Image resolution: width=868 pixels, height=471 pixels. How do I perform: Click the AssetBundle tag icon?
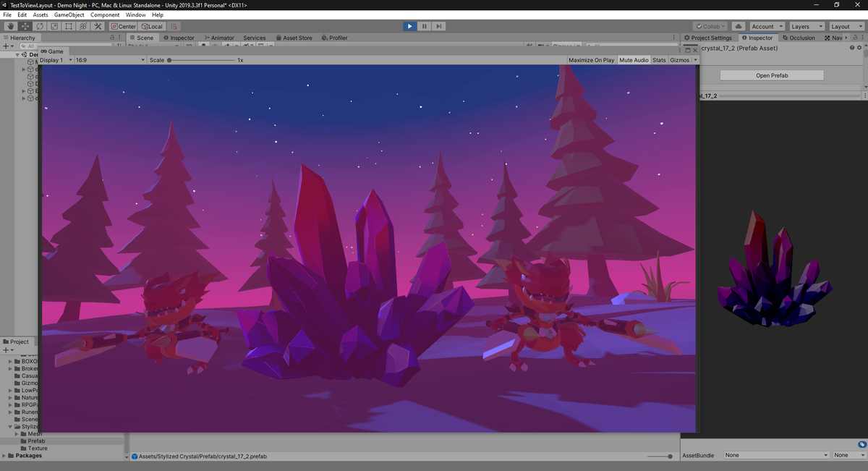tap(862, 444)
